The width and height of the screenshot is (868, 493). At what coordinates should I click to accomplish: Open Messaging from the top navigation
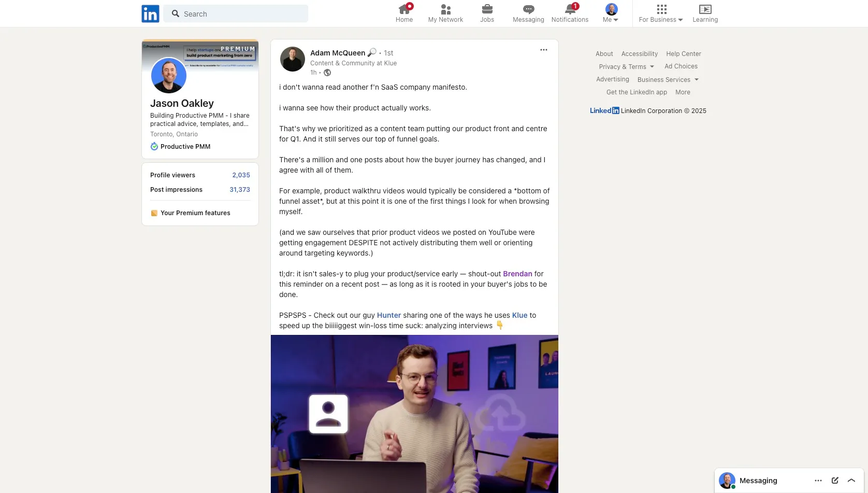(528, 13)
